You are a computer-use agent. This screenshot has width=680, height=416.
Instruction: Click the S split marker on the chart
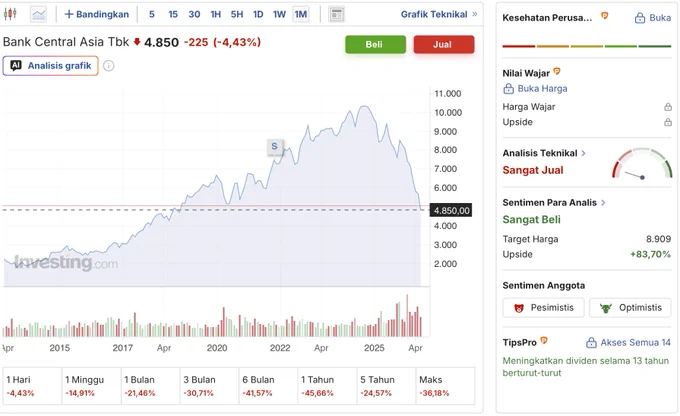point(275,147)
